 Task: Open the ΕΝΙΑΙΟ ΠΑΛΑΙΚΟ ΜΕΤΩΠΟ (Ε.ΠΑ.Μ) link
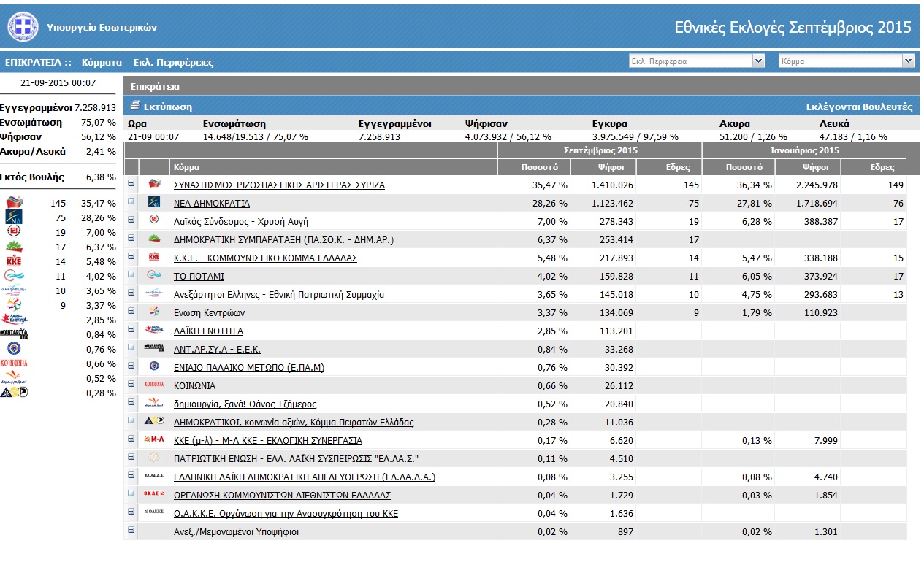[249, 368]
